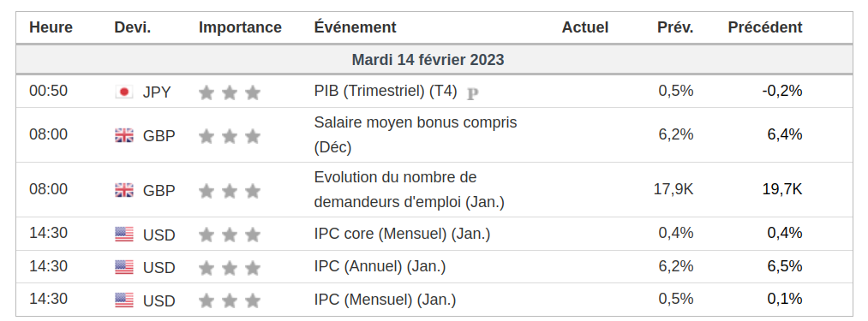Open the IPC (Mensuel) (Jan.) event

pyautogui.click(x=385, y=300)
